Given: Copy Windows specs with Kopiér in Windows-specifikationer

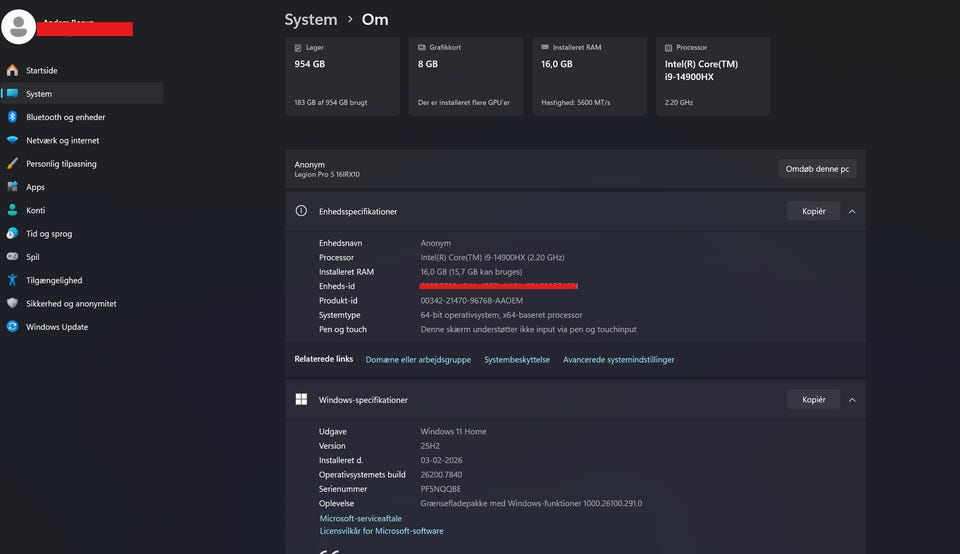Looking at the screenshot, I should pyautogui.click(x=814, y=400).
